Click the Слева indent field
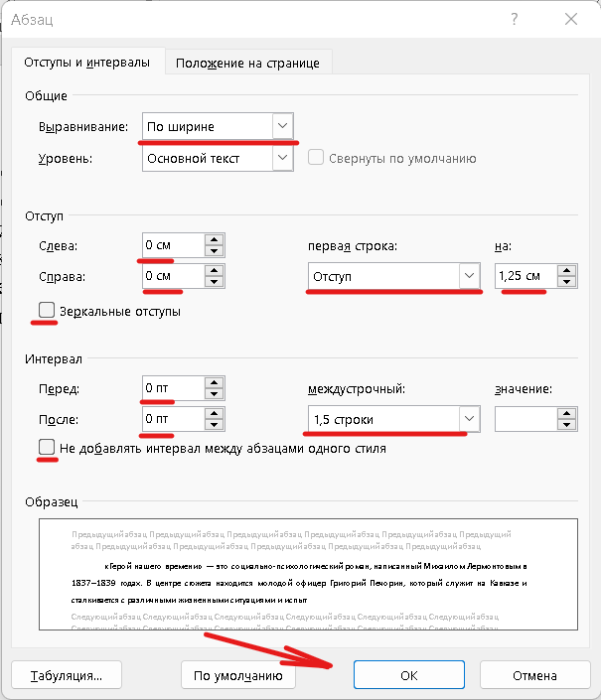The height and width of the screenshot is (700, 601). [173, 245]
